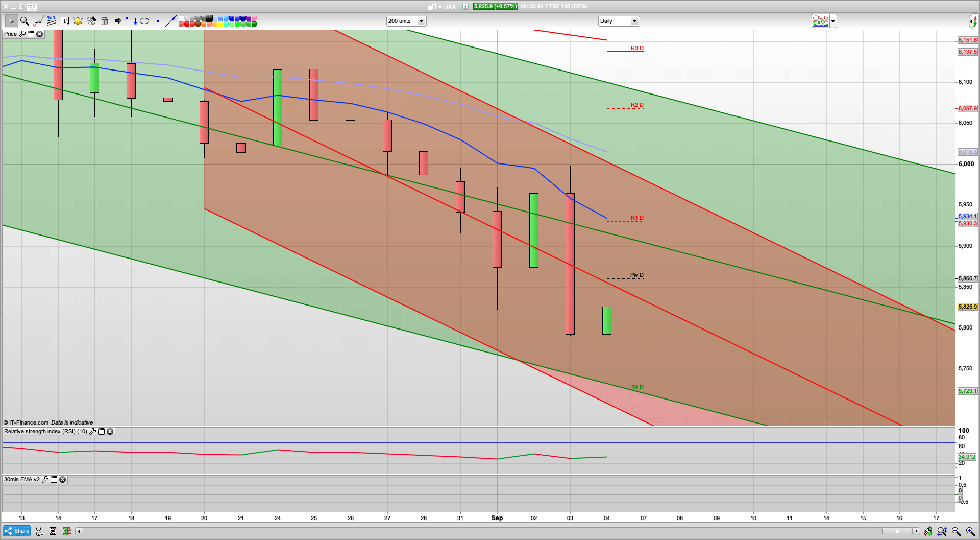Click the keyboard icon in title bar

pos(32,7)
